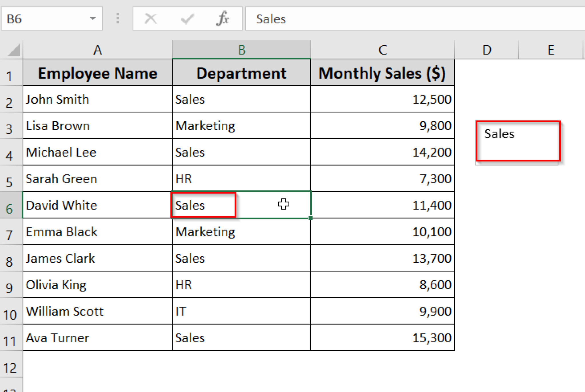This screenshot has width=585, height=392.
Task: Click the vertical ellipsis next to Name Box
Action: [117, 19]
